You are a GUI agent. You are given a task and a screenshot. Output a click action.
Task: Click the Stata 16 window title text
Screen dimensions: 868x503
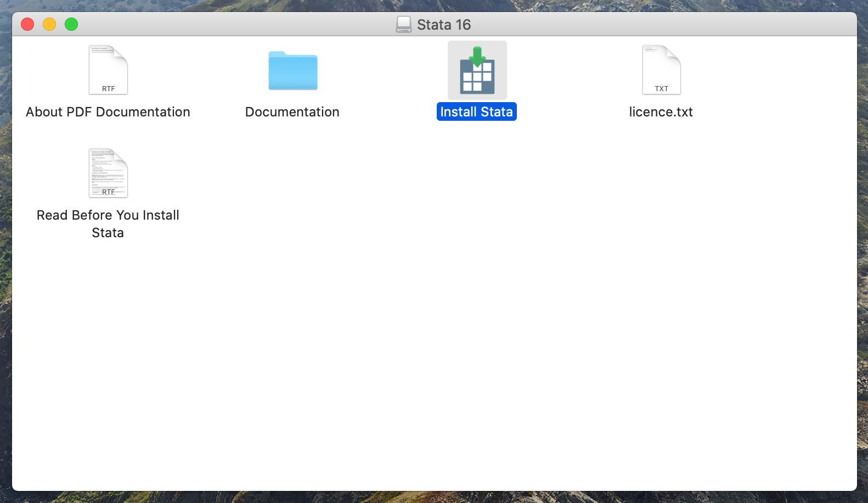click(443, 25)
